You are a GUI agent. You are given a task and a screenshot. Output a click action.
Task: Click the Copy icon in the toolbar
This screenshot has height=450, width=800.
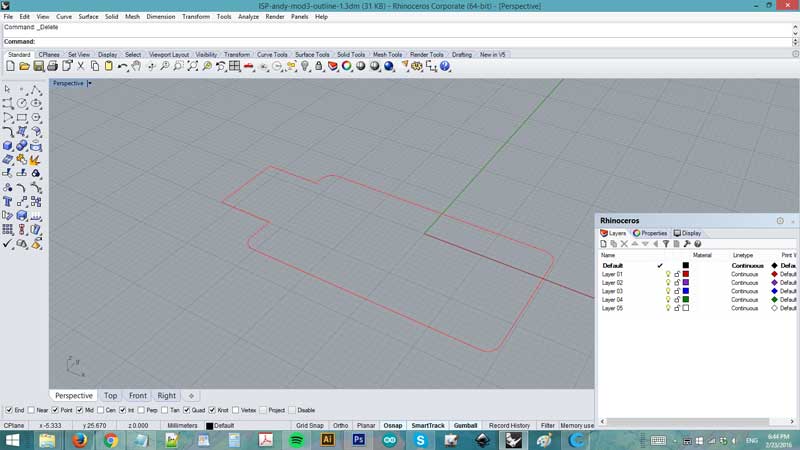(x=95, y=66)
